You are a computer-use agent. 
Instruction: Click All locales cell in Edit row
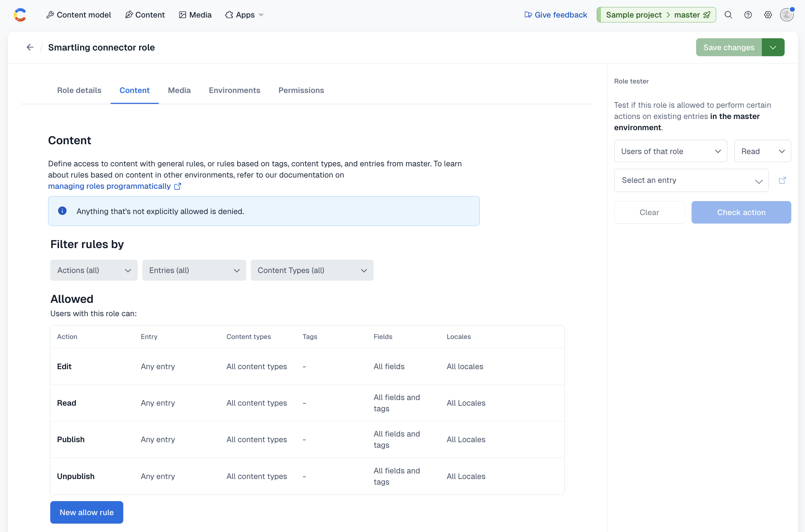pos(465,366)
